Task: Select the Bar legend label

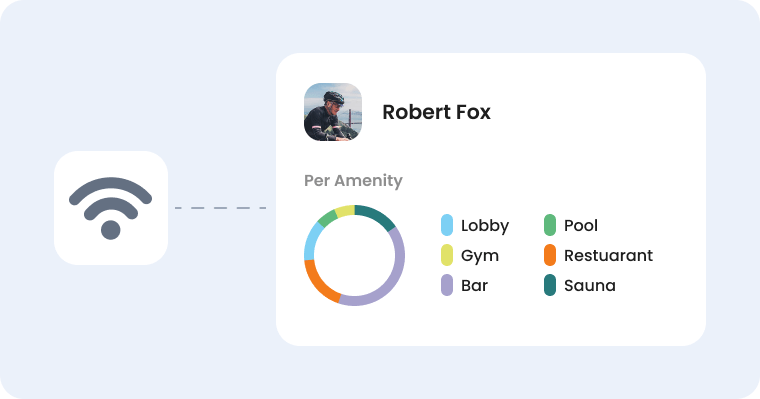Action: coord(475,286)
